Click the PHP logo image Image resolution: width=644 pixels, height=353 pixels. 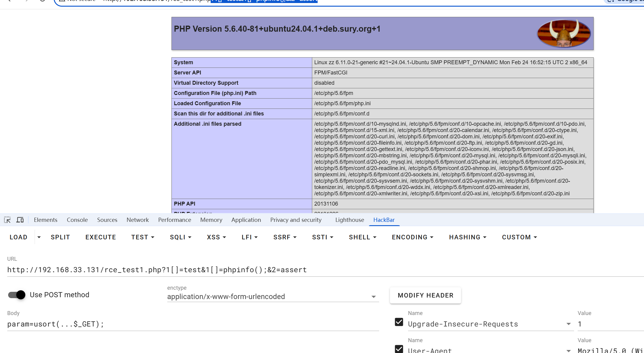(564, 33)
